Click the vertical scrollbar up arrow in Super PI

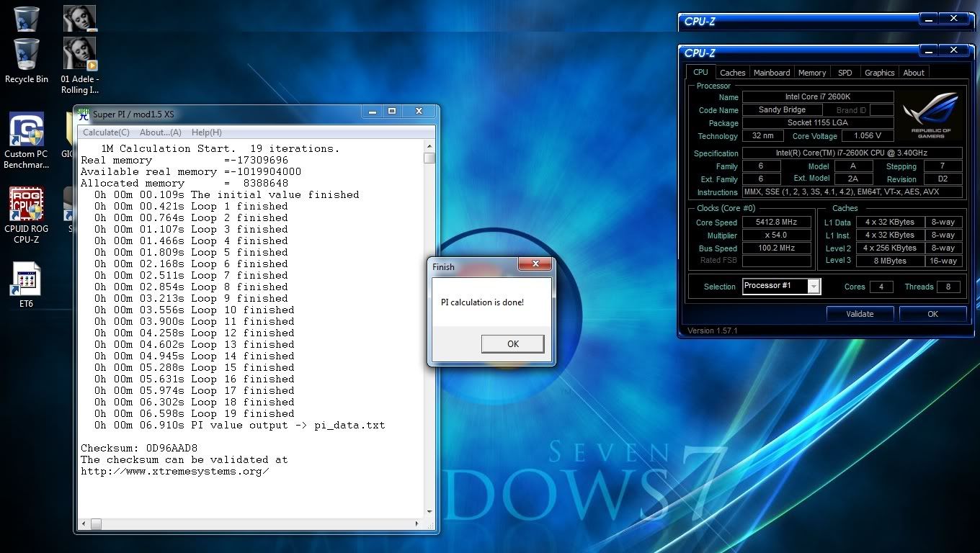(x=429, y=146)
